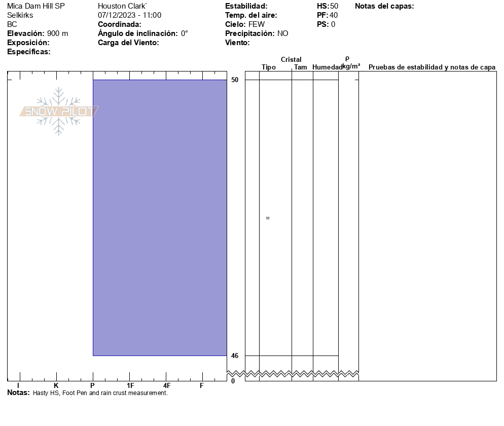Click the 'Temp. del aire:' label
The image size is (504, 426).
point(251,15)
